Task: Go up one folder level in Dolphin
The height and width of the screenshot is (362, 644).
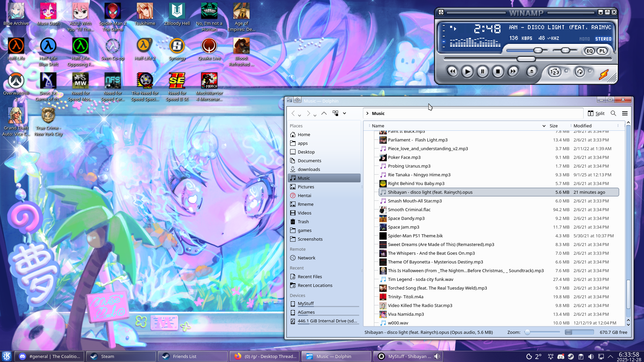Action: [x=324, y=113]
